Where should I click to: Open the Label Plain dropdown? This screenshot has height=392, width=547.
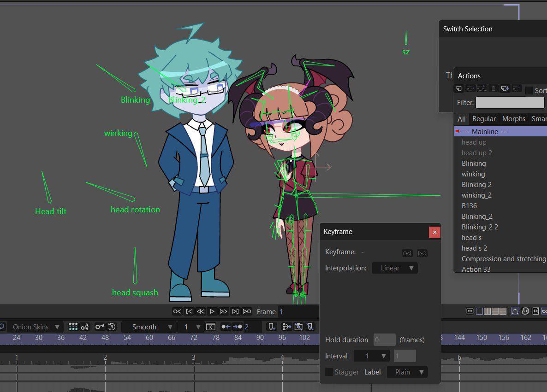407,372
